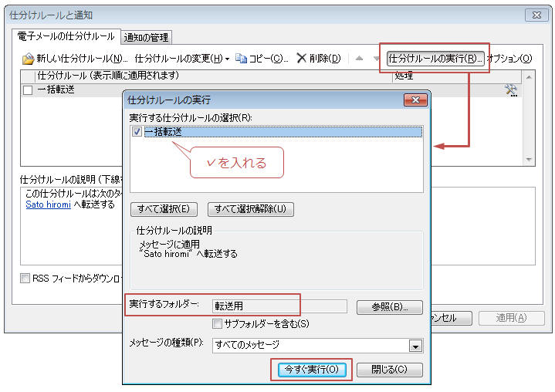Open the Sato hiromi link
This screenshot has height=392, width=555.
(48, 205)
